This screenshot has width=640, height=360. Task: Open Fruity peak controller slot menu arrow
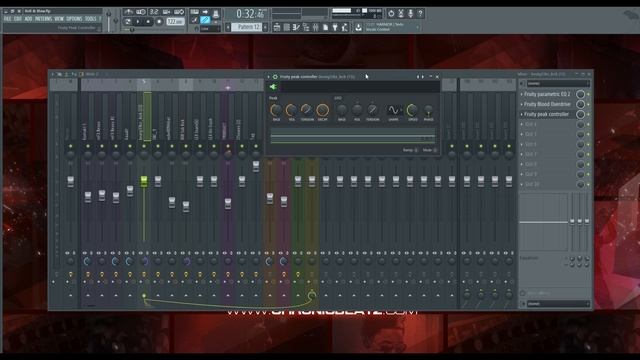[x=522, y=114]
